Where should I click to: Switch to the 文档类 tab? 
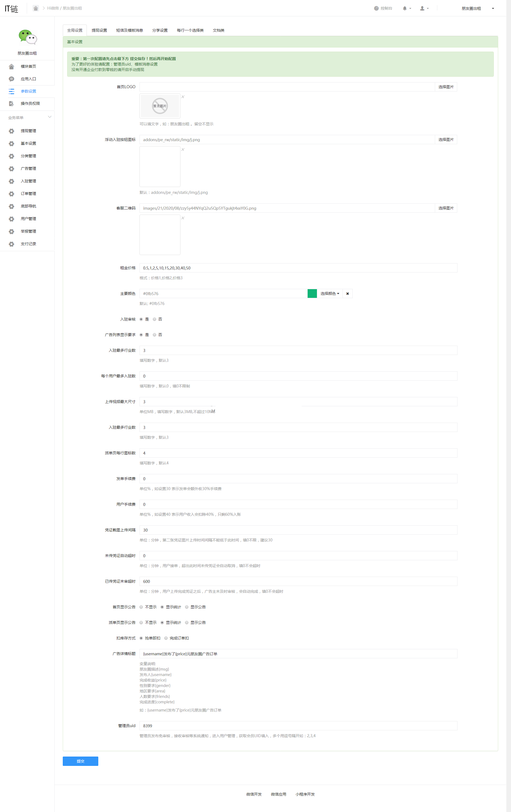coord(218,30)
